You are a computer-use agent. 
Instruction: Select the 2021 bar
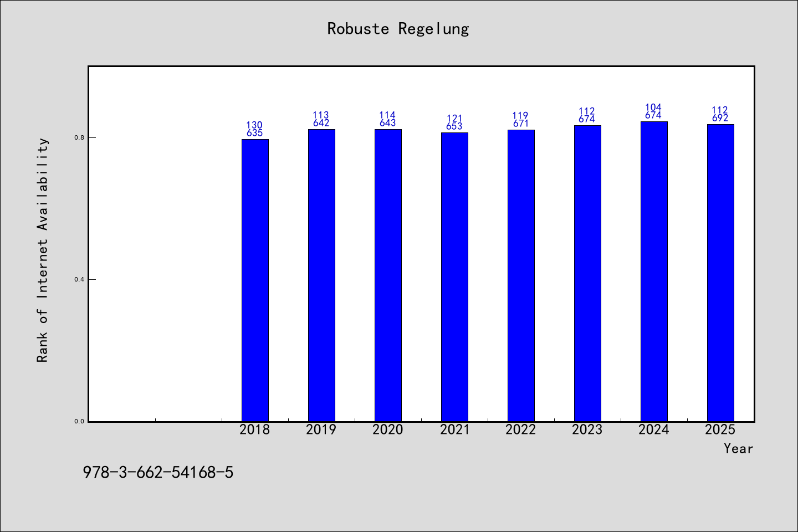(454, 277)
